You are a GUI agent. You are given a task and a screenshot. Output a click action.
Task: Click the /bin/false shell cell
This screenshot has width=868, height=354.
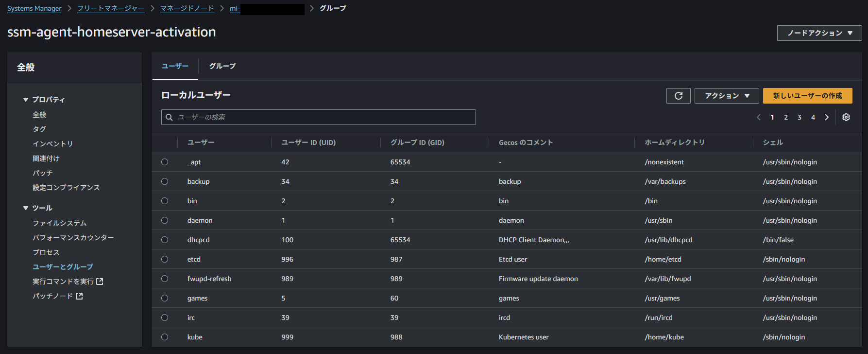coord(778,240)
